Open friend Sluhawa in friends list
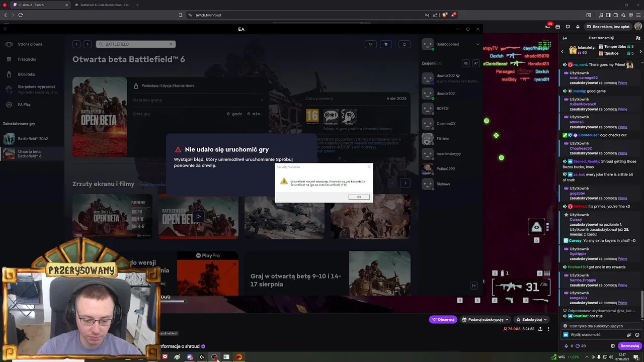644x362 pixels. (x=450, y=184)
